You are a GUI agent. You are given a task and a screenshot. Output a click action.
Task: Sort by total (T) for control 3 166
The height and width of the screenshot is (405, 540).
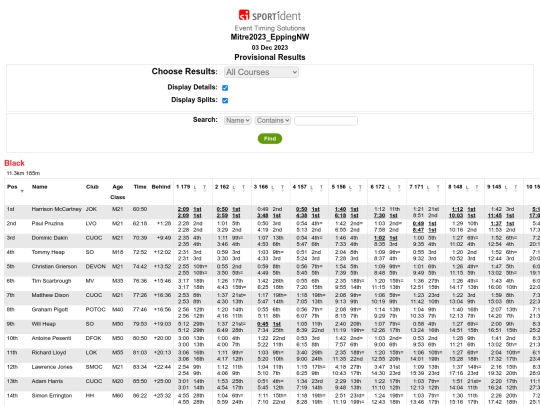click(282, 187)
